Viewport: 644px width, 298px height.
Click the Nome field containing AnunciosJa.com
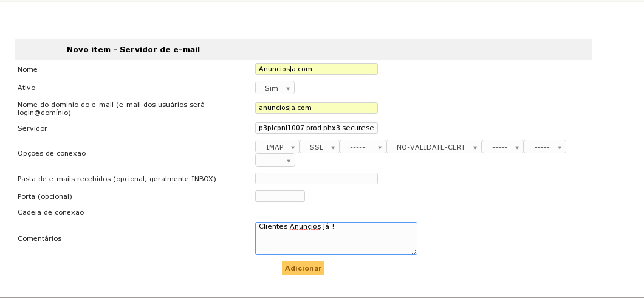316,69
